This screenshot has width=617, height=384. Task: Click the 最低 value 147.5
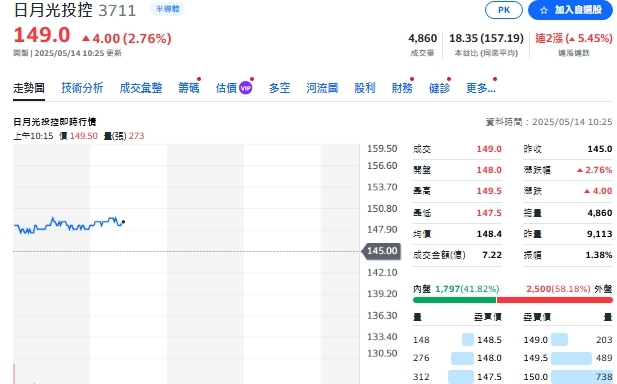489,213
